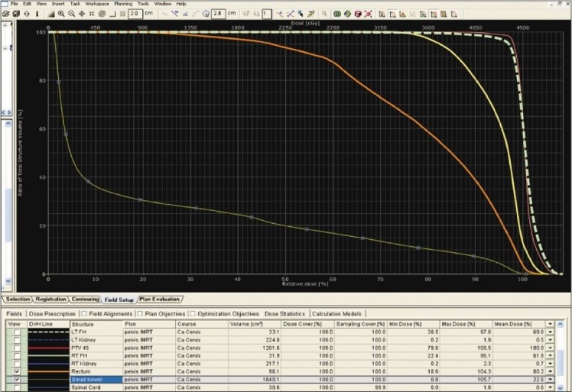Switch to the Plan Evaluation tab

tap(159, 300)
